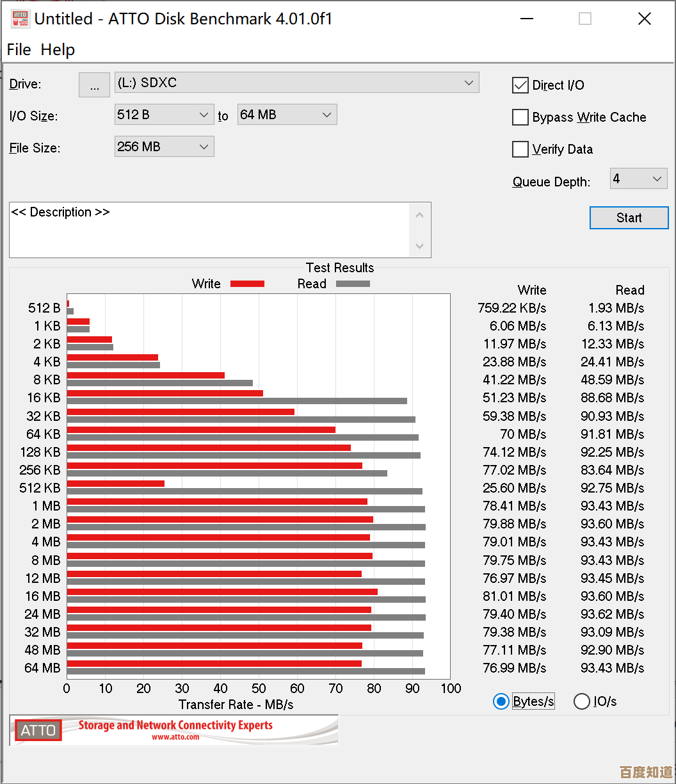Open the File menu
Viewport: 676px width, 784px height.
(x=19, y=49)
